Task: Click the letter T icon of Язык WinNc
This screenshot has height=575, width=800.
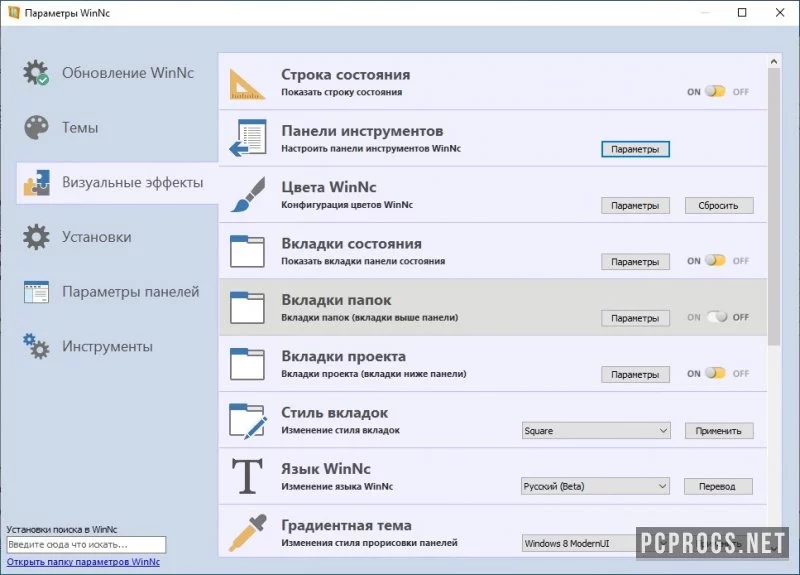Action: [247, 477]
